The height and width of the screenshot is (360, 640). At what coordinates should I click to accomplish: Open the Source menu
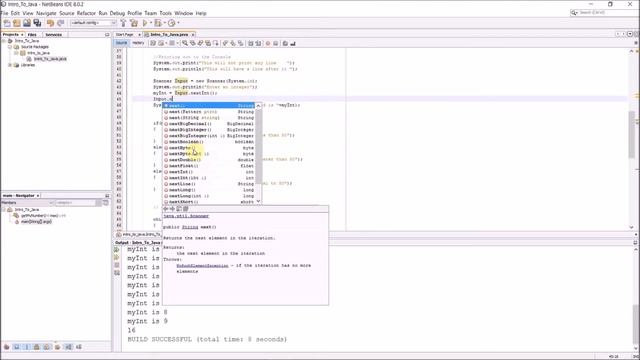[x=67, y=13]
